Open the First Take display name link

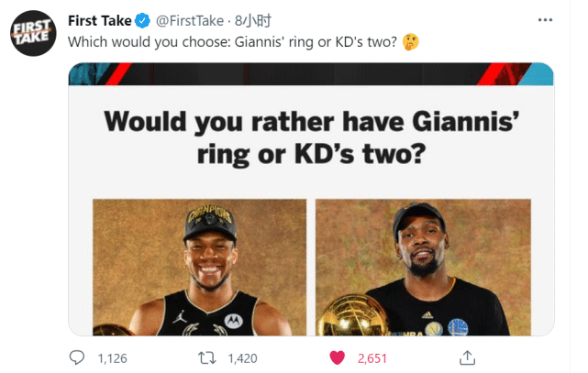100,20
